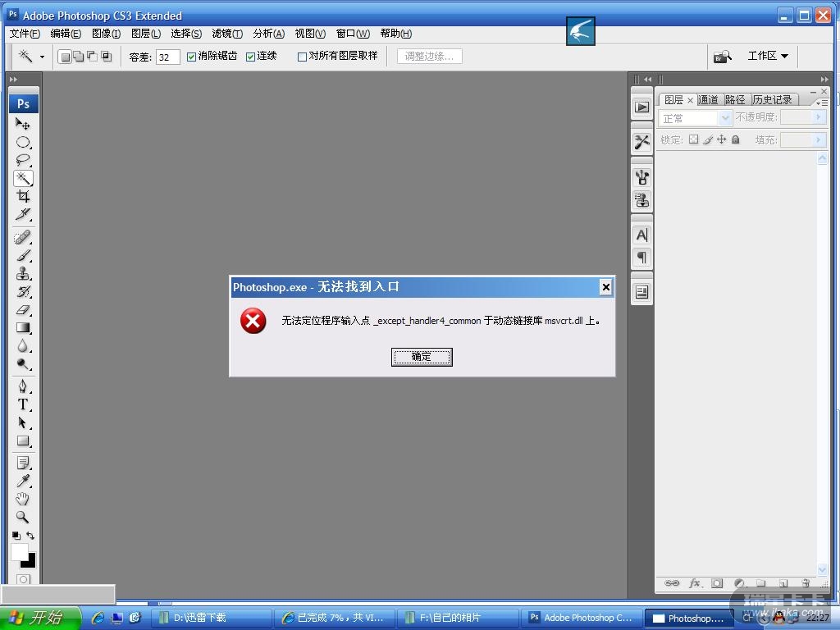840x630 pixels.
Task: Toggle the contiguous (连续) checkbox
Action: pos(250,57)
